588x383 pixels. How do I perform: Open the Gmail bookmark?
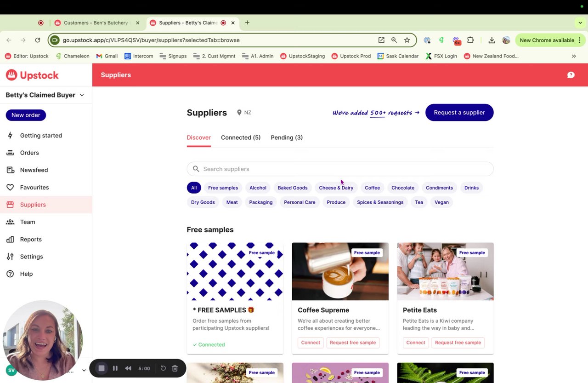tap(107, 56)
